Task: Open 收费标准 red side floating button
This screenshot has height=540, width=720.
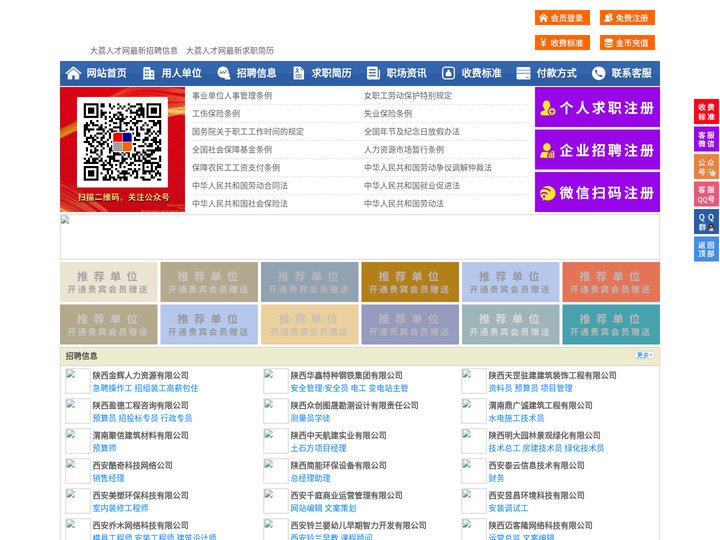Action: pos(706,112)
